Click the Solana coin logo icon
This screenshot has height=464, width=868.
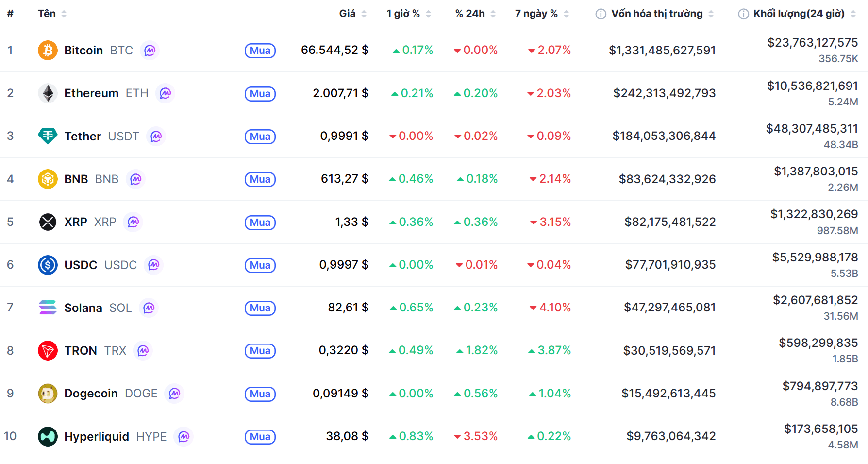point(48,308)
